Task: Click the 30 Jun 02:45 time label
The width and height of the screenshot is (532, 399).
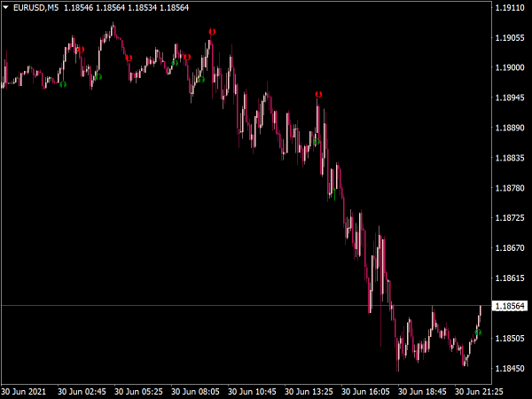Action: pos(82,392)
